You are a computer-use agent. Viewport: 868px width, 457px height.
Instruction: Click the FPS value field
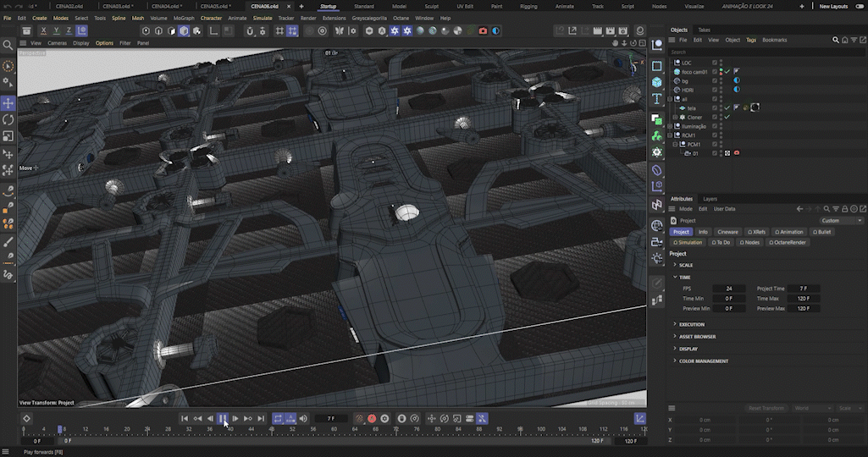tap(728, 289)
